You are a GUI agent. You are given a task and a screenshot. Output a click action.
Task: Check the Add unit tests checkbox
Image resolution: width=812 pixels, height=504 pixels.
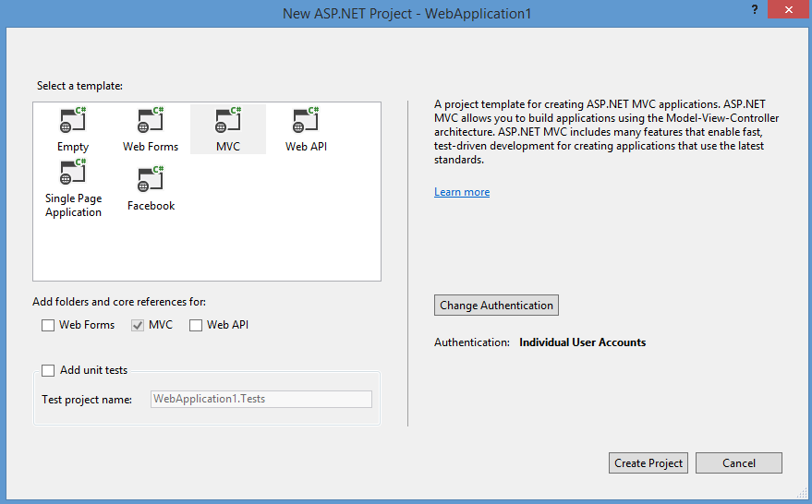click(x=48, y=370)
